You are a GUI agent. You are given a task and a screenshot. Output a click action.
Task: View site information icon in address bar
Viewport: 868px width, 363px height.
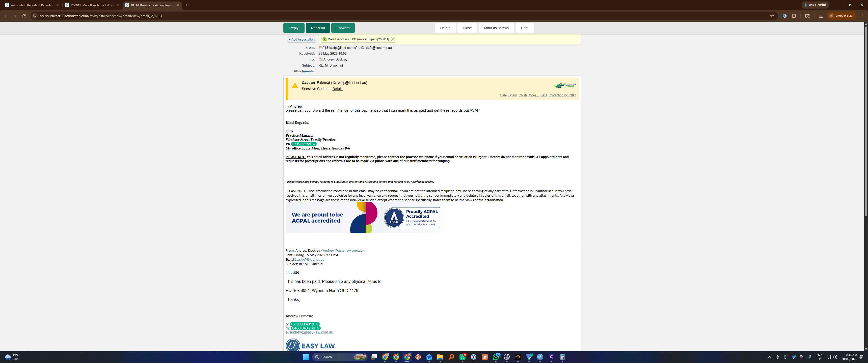[34, 16]
